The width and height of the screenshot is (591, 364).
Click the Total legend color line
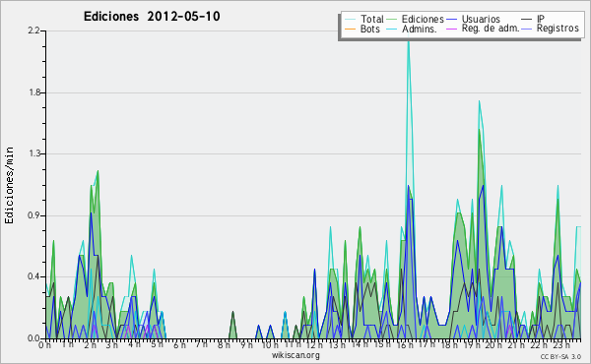[x=350, y=19]
